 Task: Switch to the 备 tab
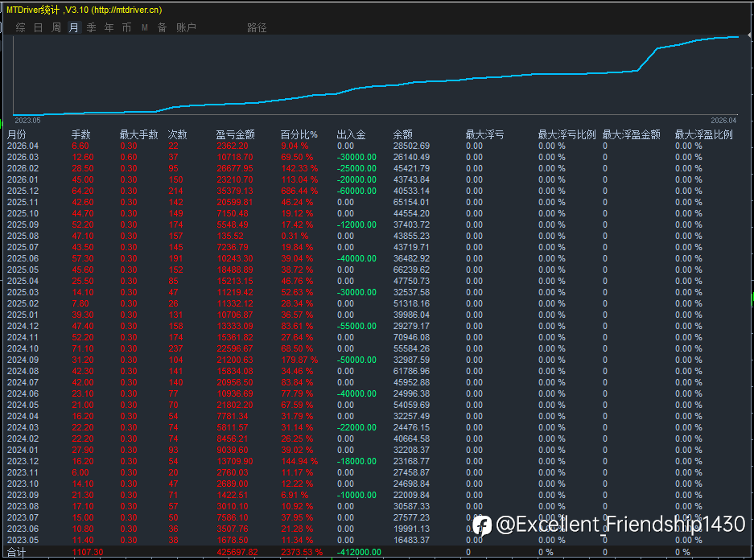162,27
